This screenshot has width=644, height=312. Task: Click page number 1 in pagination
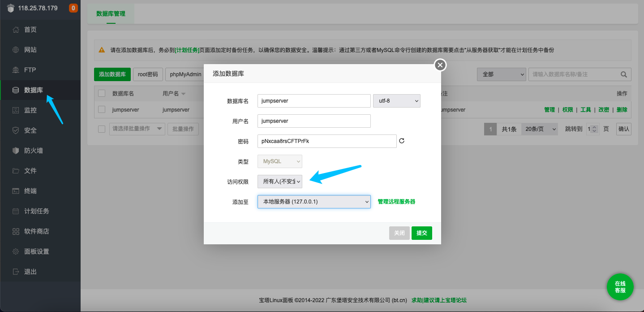point(490,129)
